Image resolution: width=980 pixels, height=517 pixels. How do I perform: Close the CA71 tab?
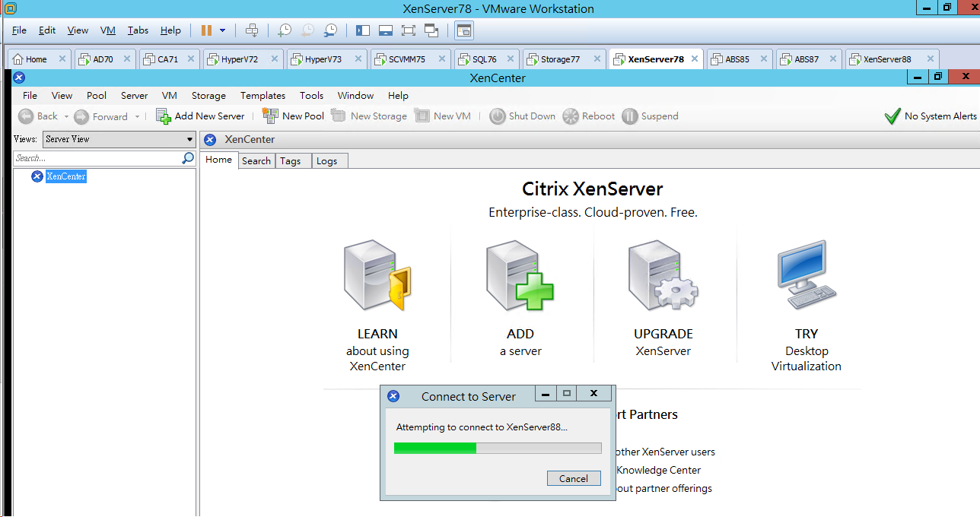190,59
